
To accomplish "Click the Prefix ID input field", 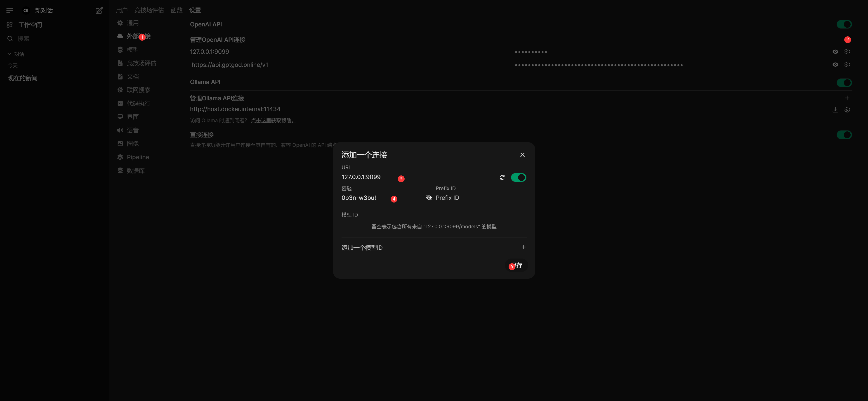I will (x=479, y=198).
